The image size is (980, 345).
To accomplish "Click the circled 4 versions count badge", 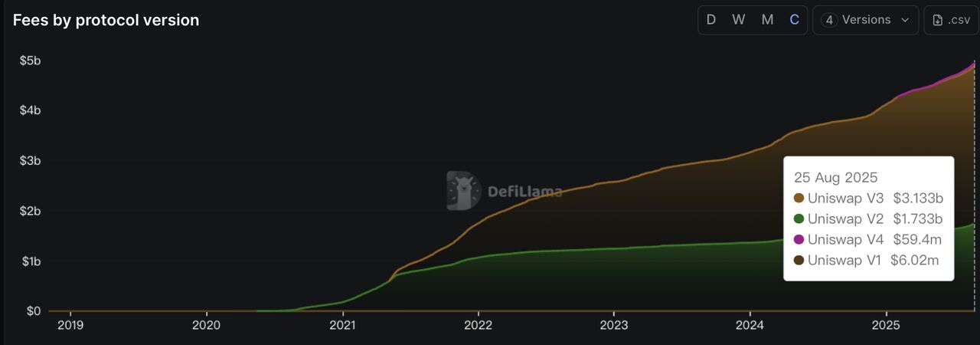I will (828, 20).
